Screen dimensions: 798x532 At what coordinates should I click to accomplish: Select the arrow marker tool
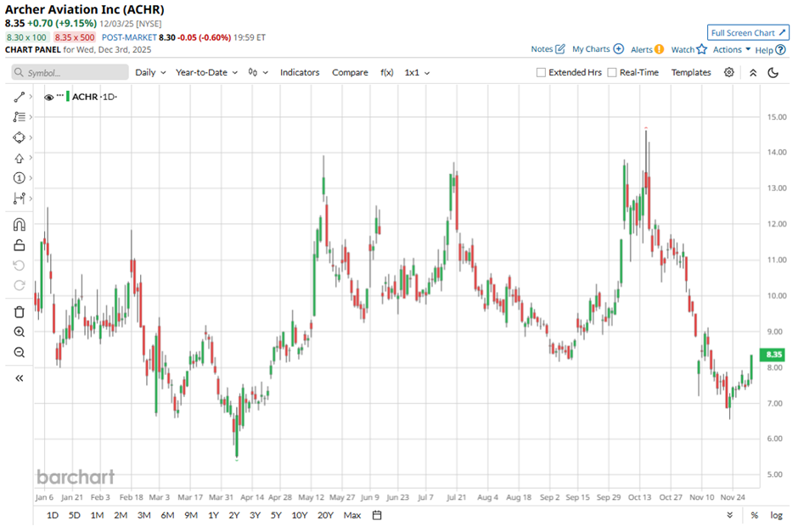click(x=20, y=158)
